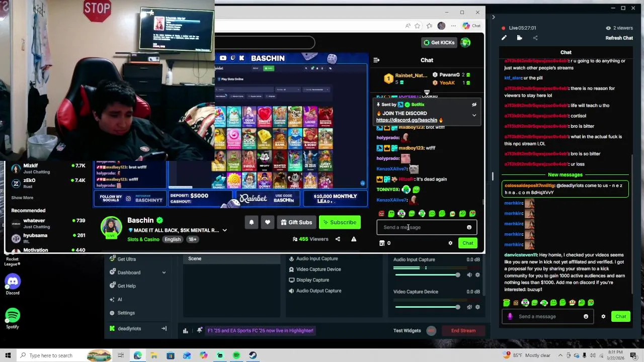Click the Gift Subs button
Image resolution: width=644 pixels, height=362 pixels.
(296, 222)
